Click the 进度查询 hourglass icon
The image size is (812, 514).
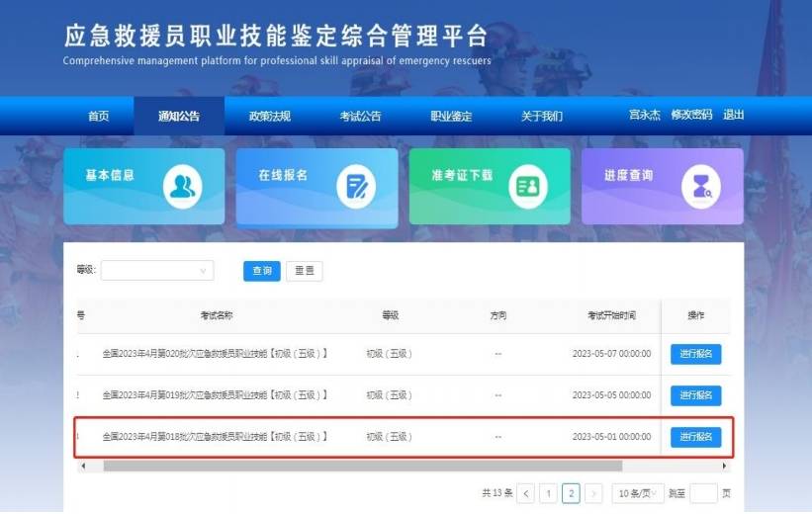(x=700, y=186)
